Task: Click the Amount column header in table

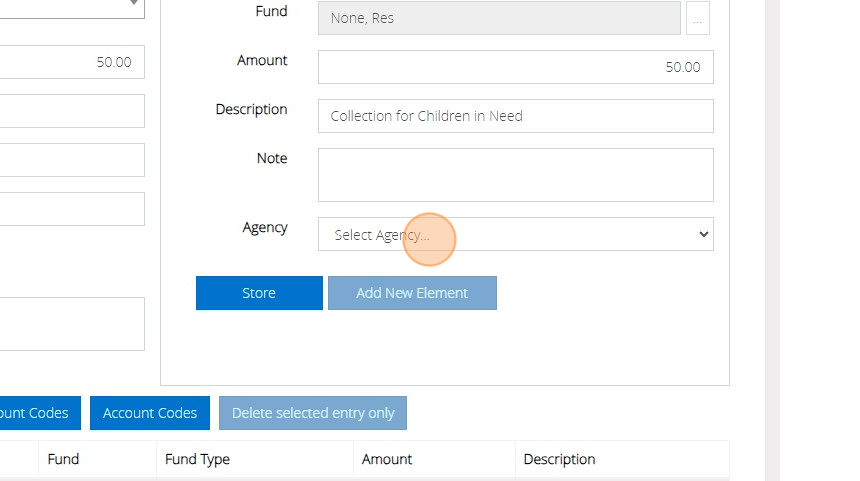Action: pos(387,459)
